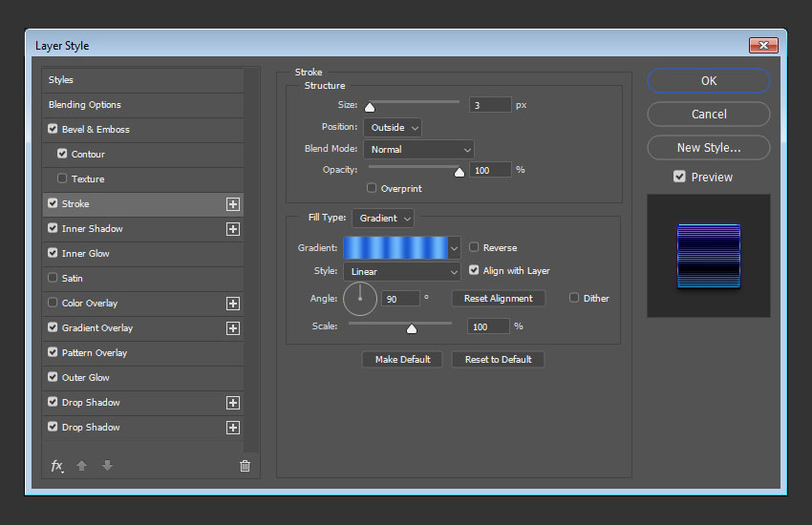The height and width of the screenshot is (525, 812).
Task: Click the fx effects menu icon
Action: click(56, 466)
